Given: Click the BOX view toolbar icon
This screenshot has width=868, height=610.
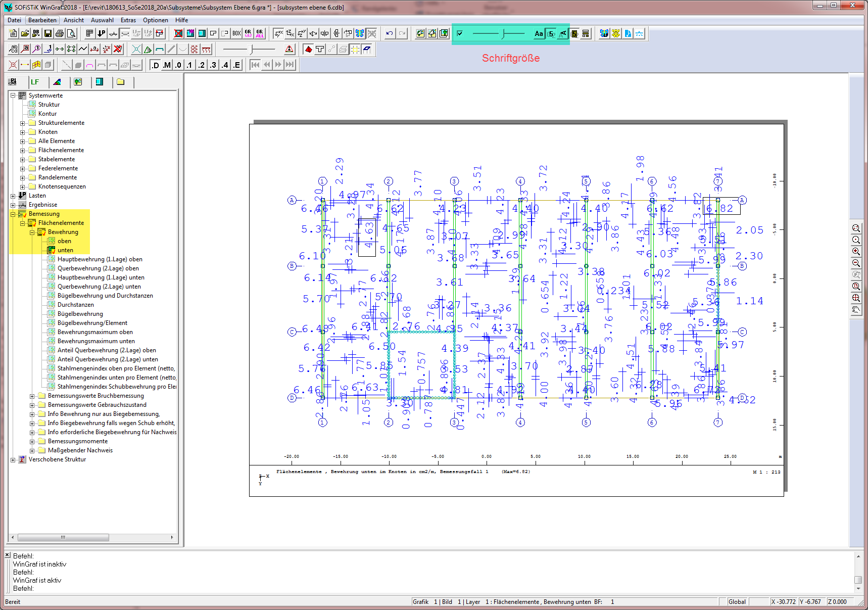Looking at the screenshot, I should (x=236, y=34).
